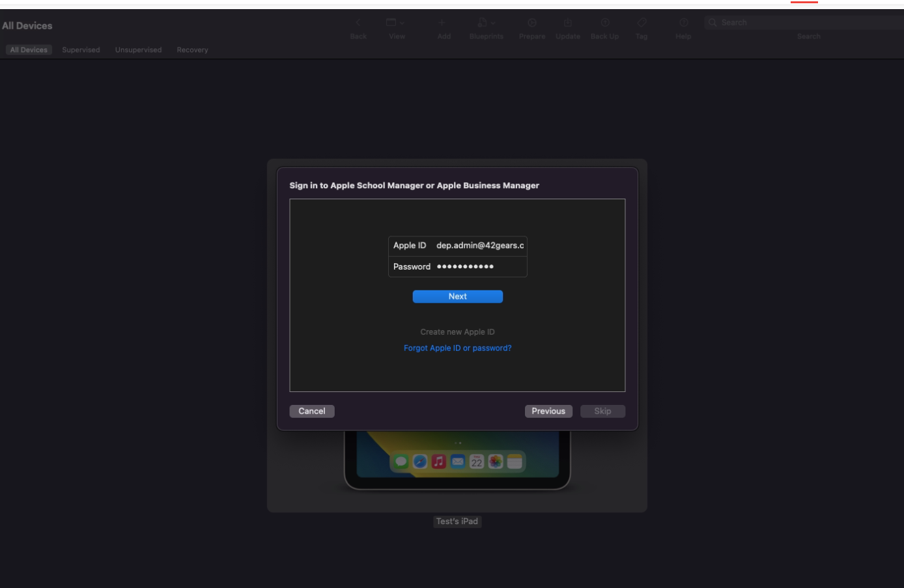904x588 pixels.
Task: Click the Photos icon on iPad dock
Action: point(496,462)
